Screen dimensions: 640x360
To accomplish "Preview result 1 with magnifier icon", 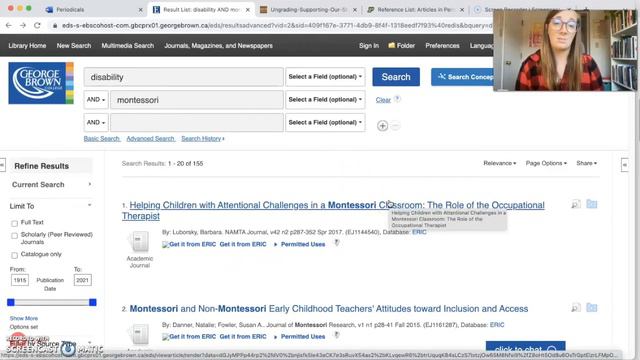I will tap(576, 204).
